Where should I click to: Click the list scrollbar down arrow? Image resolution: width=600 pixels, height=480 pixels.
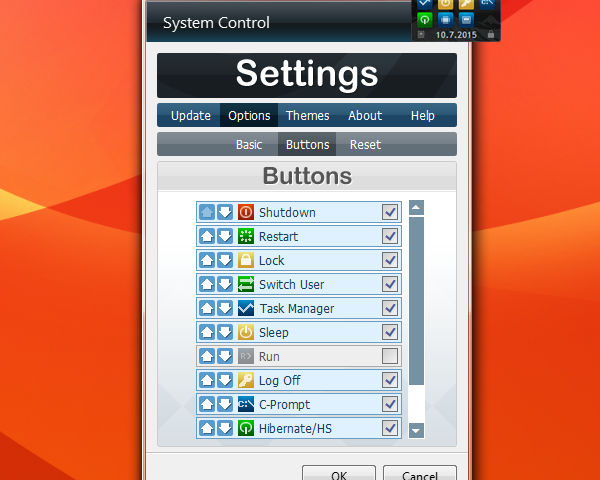[416, 431]
